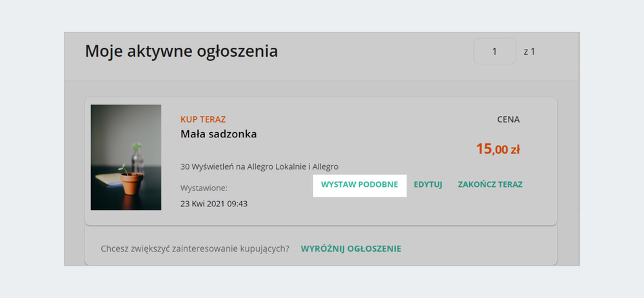Open the WYRÓŻNIJ OGŁOSZENIE link
This screenshot has width=644, height=298.
pos(351,248)
